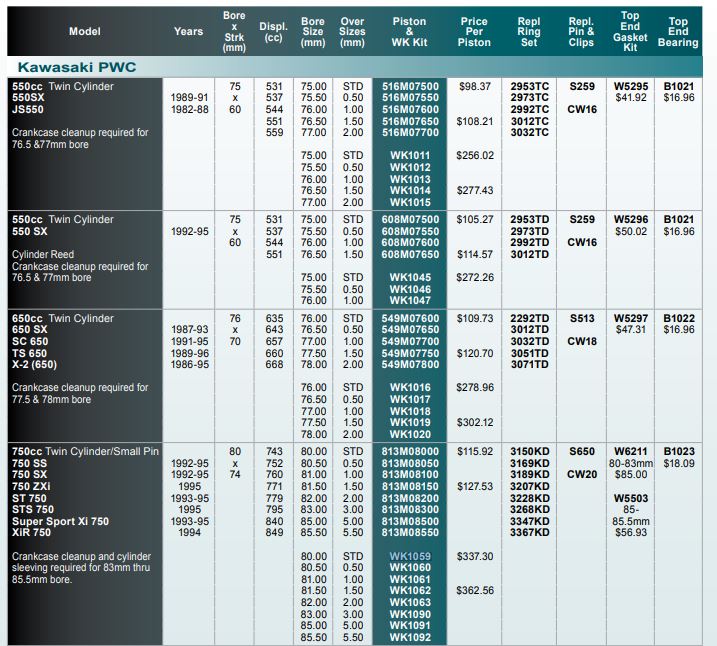Select the Years column header
The image size is (717, 646).
click(x=188, y=32)
